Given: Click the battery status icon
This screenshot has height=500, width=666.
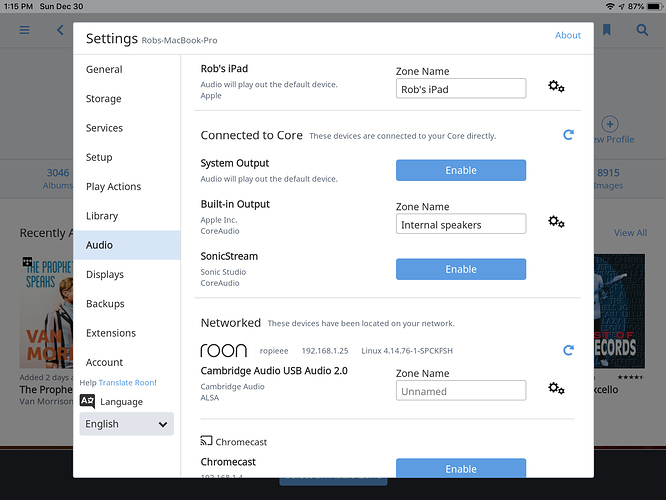Looking at the screenshot, I should [655, 6].
